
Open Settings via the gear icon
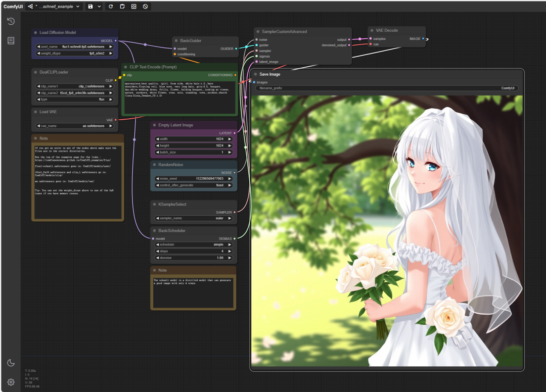click(x=11, y=382)
